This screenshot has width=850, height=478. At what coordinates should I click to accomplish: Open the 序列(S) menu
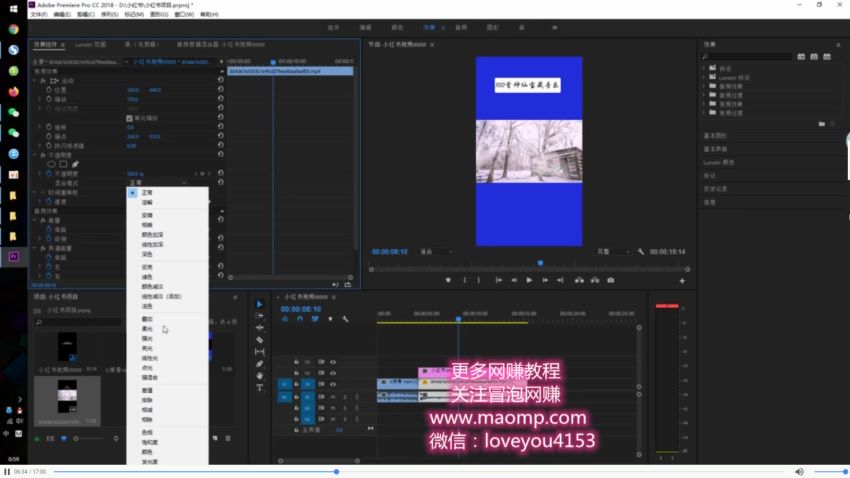pyautogui.click(x=110, y=15)
